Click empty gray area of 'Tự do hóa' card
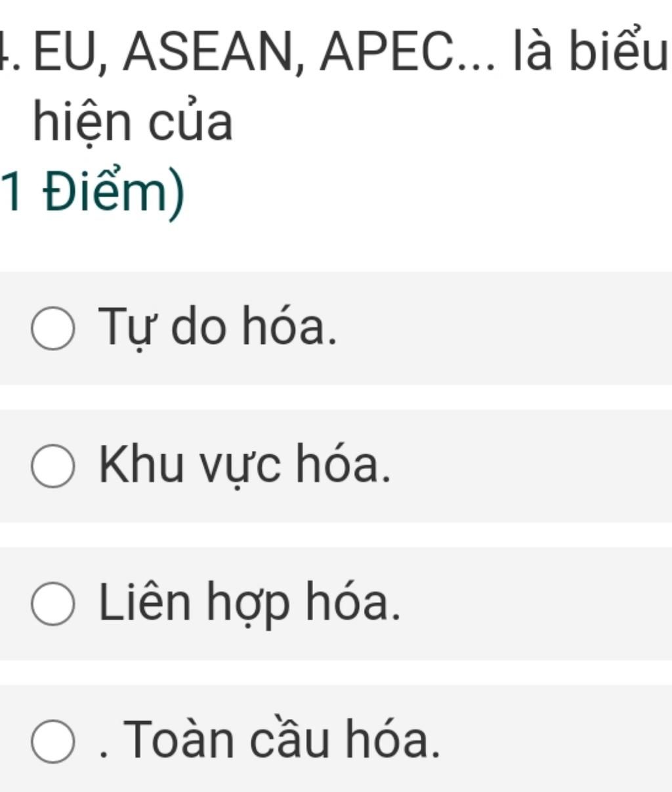This screenshot has height=792, width=672. click(x=512, y=328)
